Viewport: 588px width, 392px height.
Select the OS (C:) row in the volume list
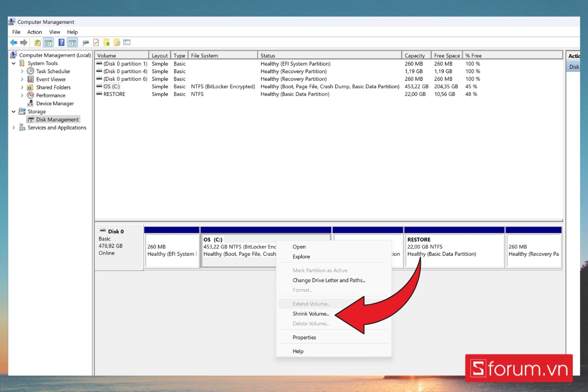tap(328, 86)
